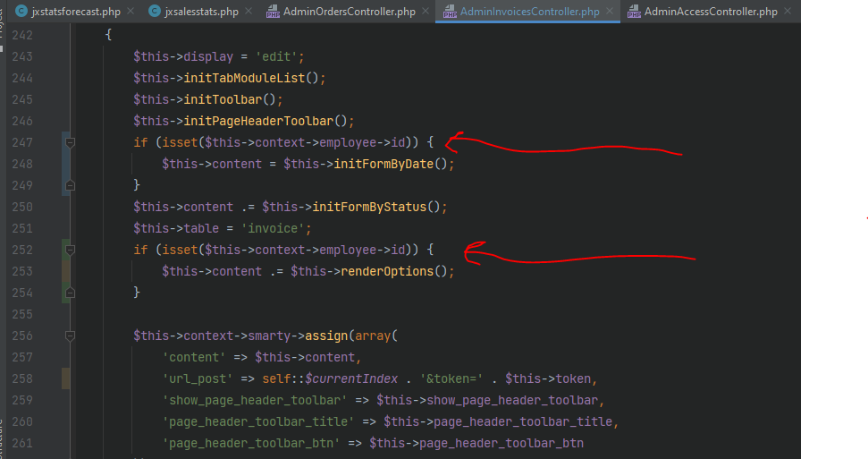Close AdminOrdersController.php tab
Viewport: 868px width, 459px height.
[x=426, y=11]
